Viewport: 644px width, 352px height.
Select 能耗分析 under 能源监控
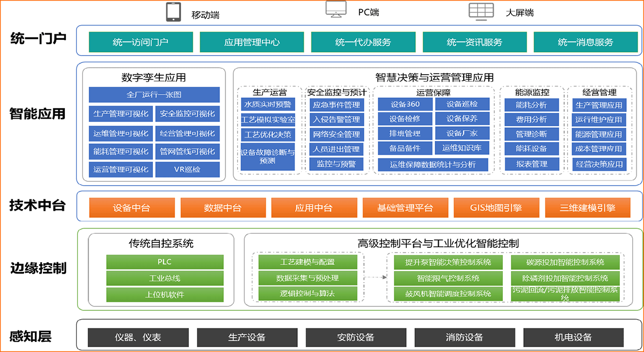click(x=531, y=104)
